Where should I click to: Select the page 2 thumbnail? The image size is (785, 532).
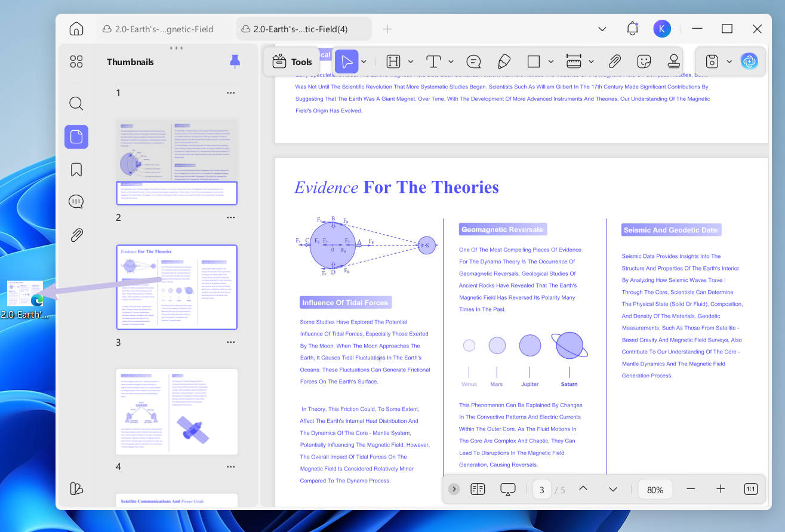click(x=177, y=162)
